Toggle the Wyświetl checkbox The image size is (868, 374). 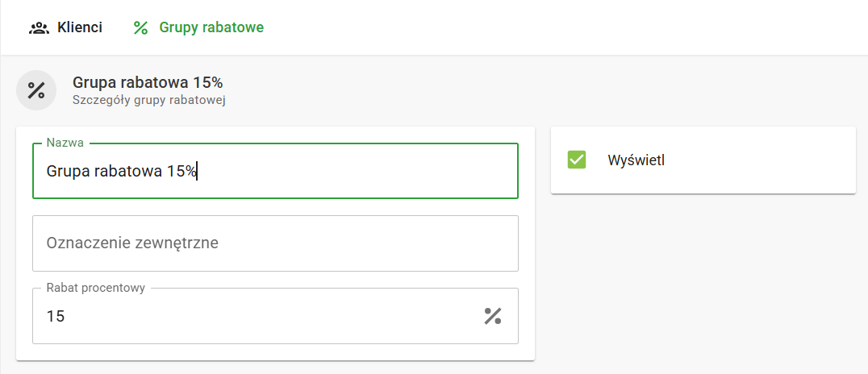(x=576, y=160)
